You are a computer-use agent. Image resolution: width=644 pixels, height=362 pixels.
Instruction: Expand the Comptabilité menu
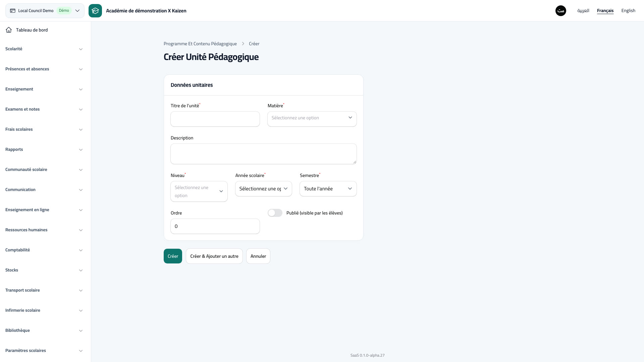tap(44, 250)
